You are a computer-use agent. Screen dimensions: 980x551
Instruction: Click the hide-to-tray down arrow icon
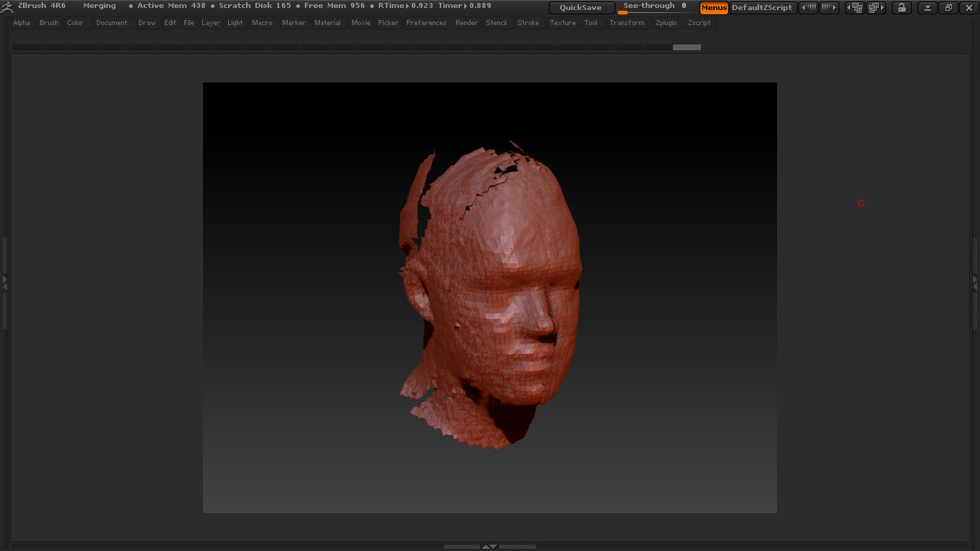coord(928,8)
